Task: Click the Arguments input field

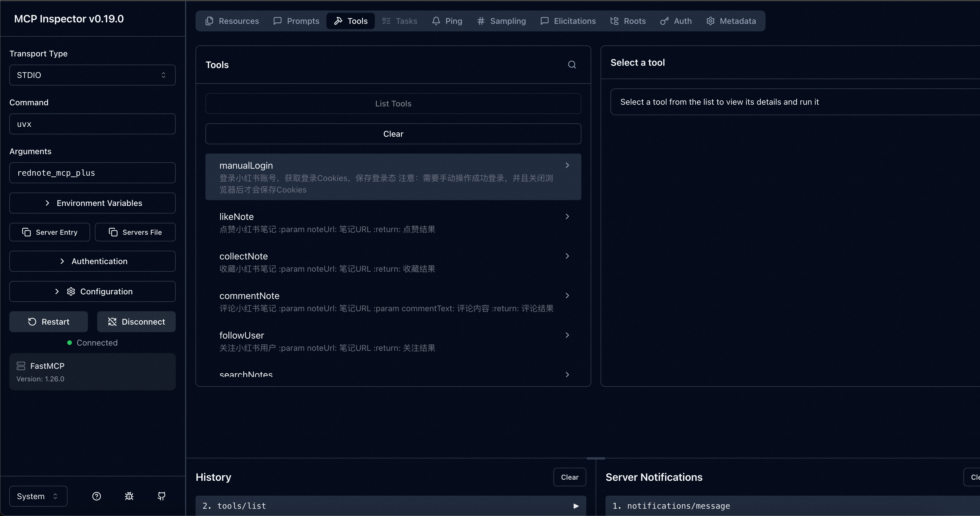Action: (x=92, y=173)
